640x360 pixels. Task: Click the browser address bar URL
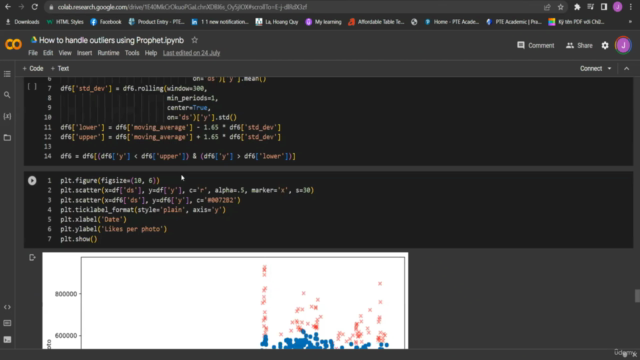(182, 7)
